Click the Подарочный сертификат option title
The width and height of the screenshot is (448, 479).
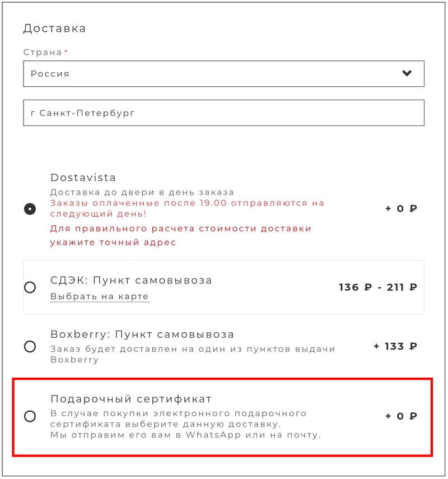pos(131,399)
